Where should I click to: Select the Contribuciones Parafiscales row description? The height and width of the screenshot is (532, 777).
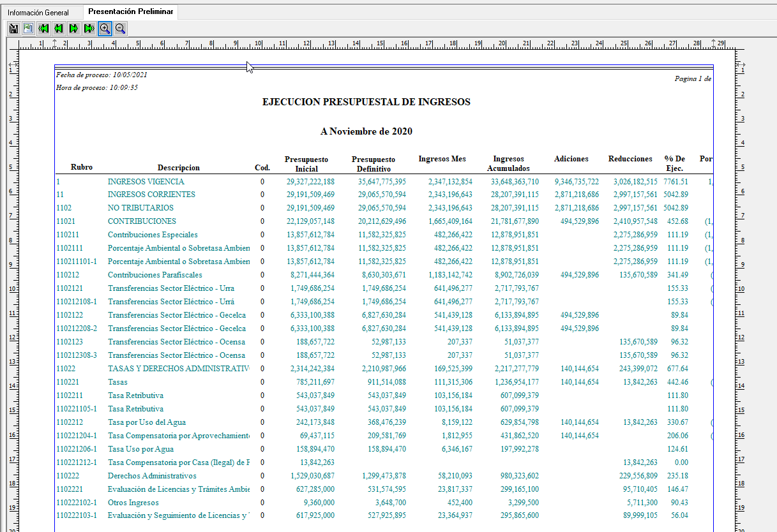pyautogui.click(x=155, y=275)
